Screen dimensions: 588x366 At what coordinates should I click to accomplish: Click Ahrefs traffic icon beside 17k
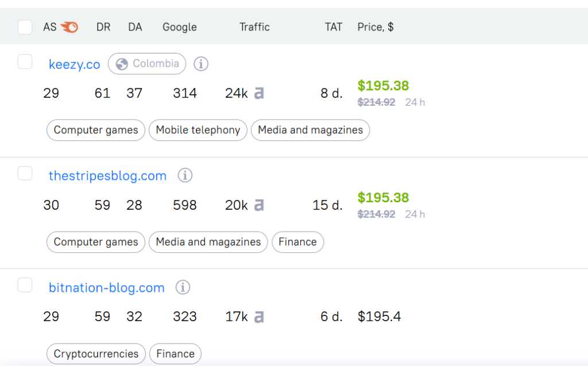click(259, 317)
